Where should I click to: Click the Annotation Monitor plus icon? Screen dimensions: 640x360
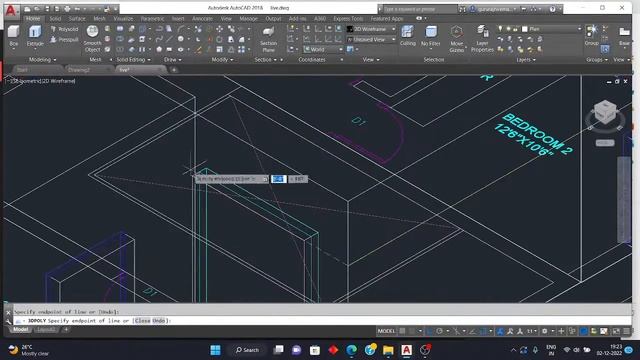pyautogui.click(x=562, y=331)
